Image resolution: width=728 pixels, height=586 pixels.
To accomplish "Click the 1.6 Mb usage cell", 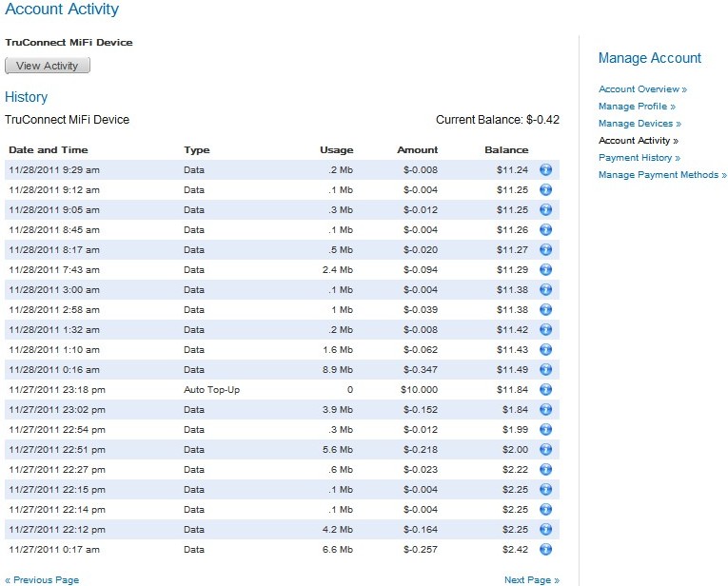I will (338, 350).
